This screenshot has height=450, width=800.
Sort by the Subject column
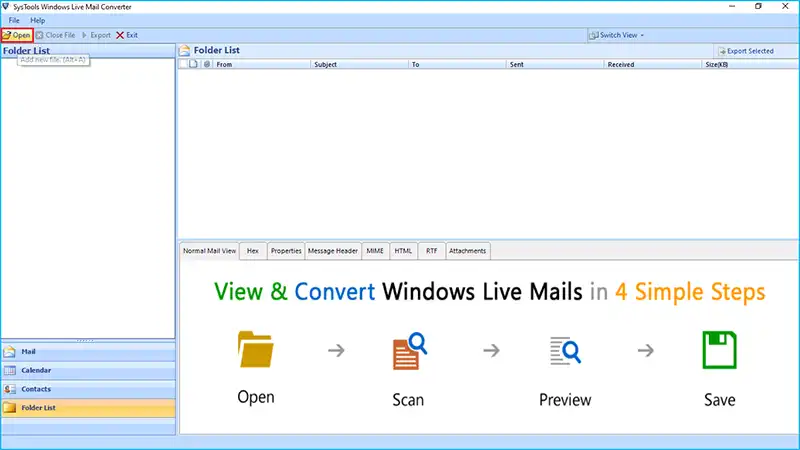pos(359,64)
